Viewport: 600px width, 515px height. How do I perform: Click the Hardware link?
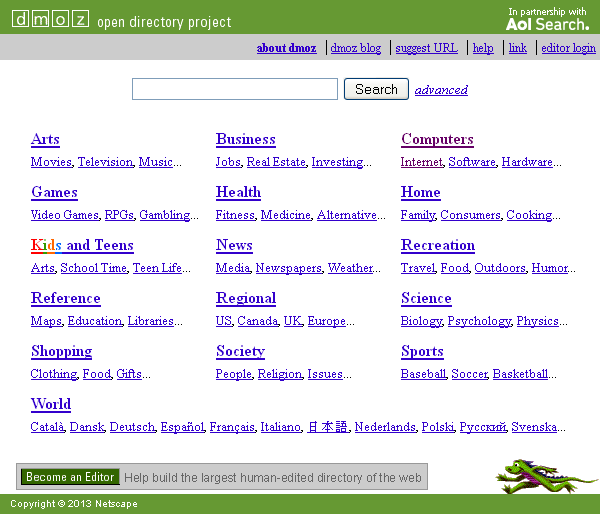pos(527,162)
